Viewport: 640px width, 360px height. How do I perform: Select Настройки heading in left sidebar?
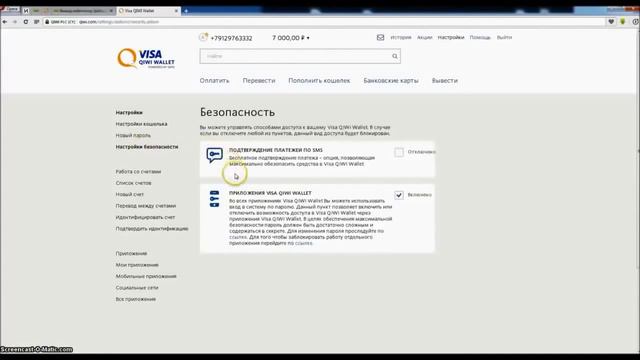[129, 112]
